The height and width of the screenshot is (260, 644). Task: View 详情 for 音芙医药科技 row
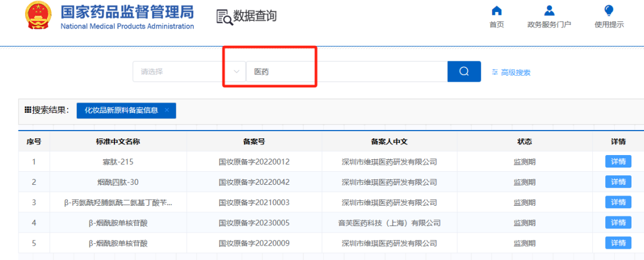618,222
